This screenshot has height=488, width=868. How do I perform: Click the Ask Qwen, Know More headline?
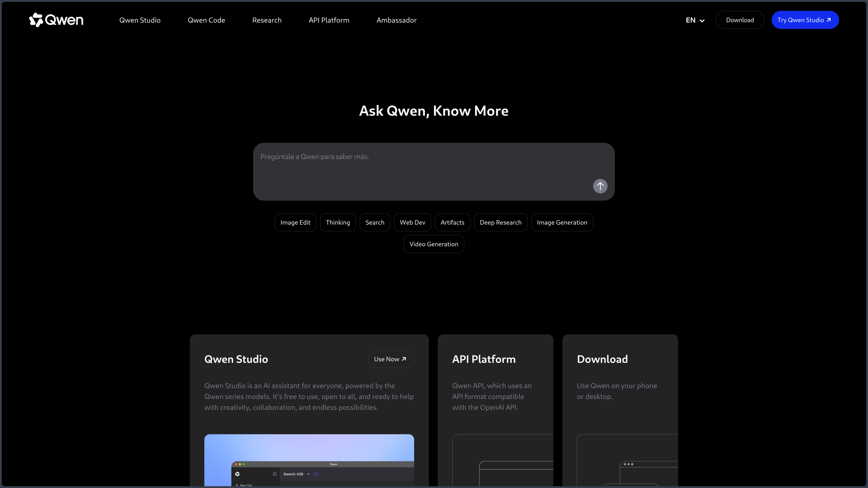(434, 111)
